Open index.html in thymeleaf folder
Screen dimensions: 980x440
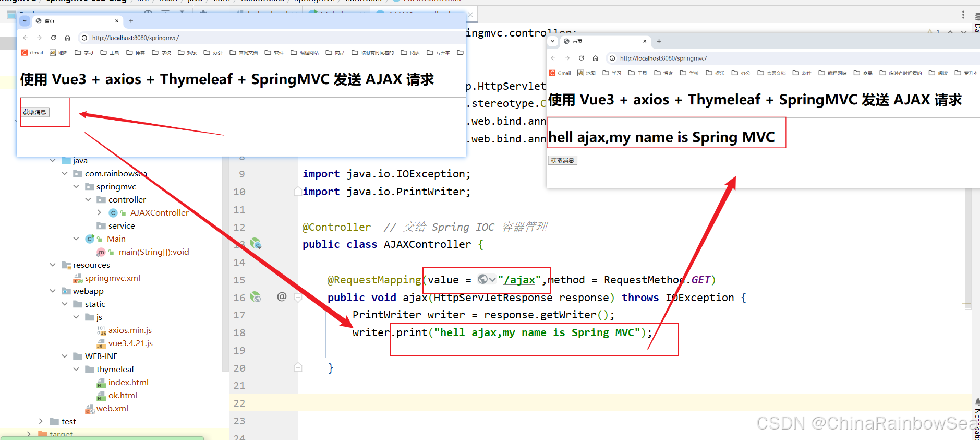pyautogui.click(x=128, y=382)
